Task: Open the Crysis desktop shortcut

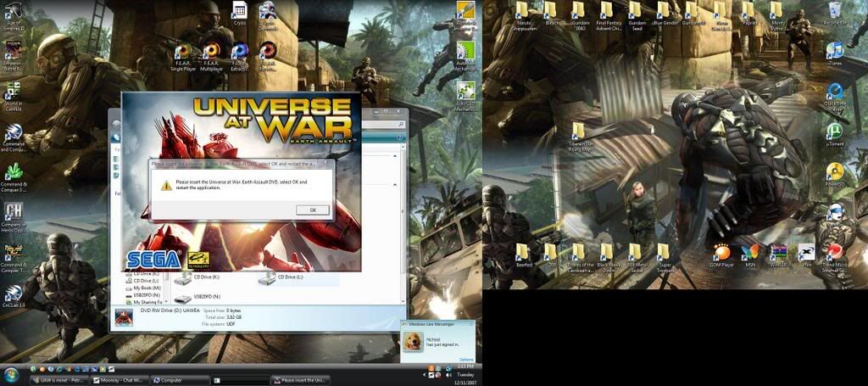Action: 240,14
